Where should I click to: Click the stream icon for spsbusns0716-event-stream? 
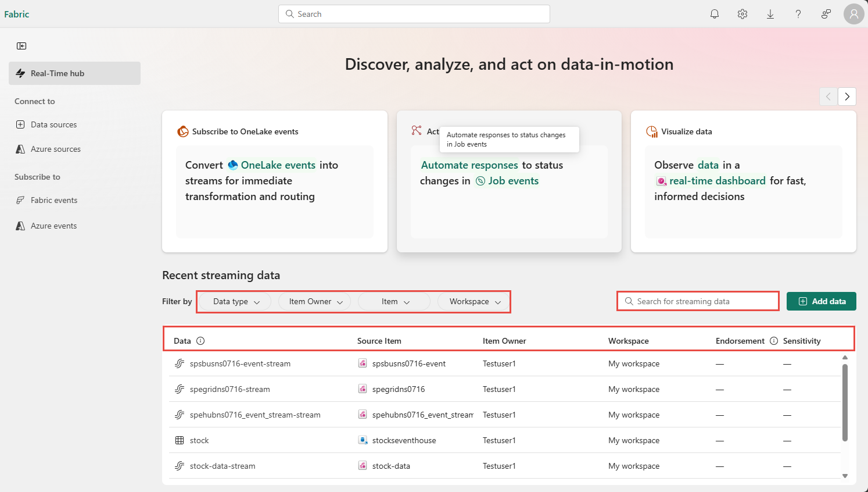click(x=180, y=363)
